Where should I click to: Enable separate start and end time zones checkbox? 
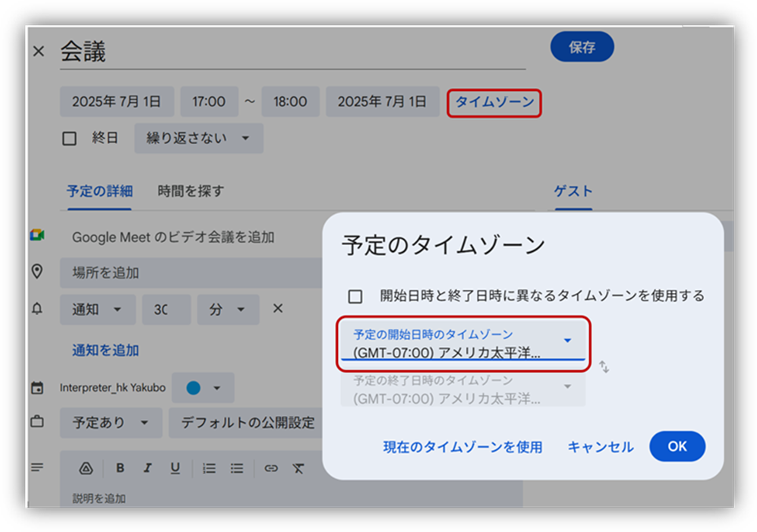pos(355,296)
